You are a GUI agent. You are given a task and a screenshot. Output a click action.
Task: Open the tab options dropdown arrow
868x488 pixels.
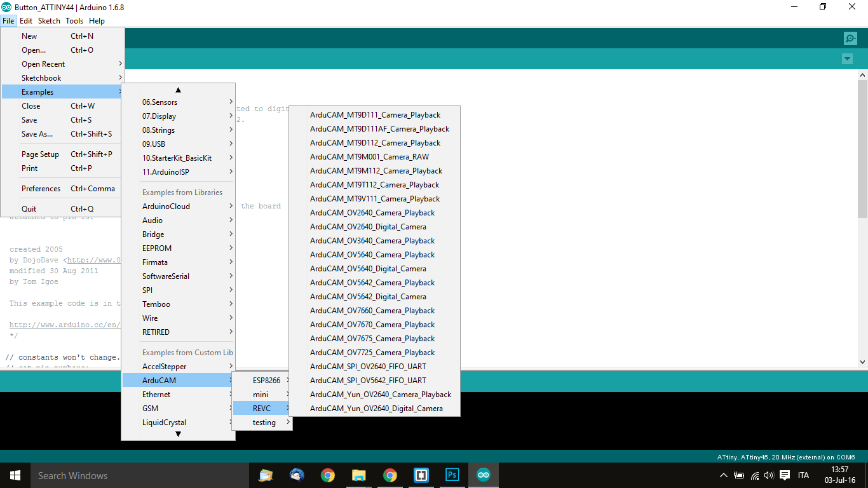coord(847,59)
